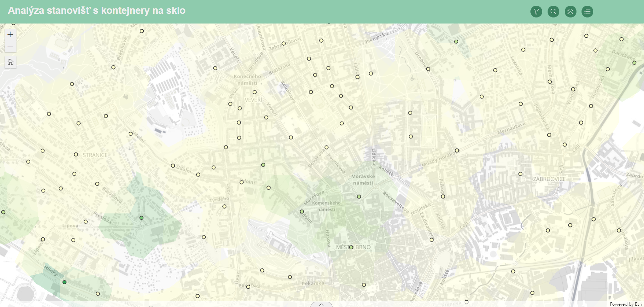This screenshot has width=644, height=307.
Task: Expand the bottom attribute panel
Action: coord(321,304)
